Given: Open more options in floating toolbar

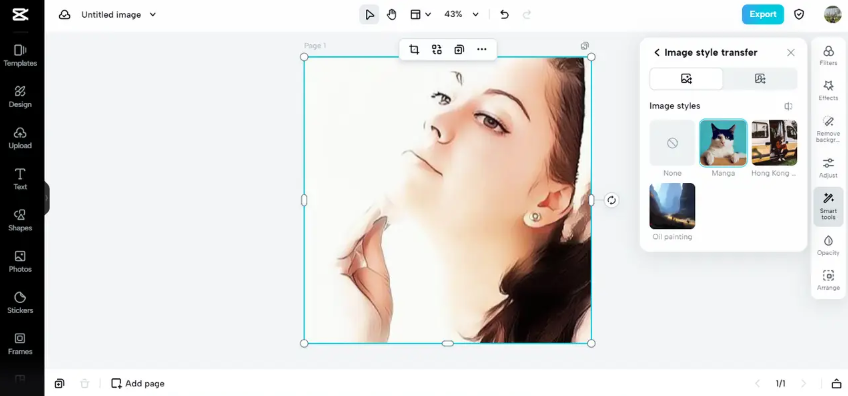Looking at the screenshot, I should coord(481,50).
